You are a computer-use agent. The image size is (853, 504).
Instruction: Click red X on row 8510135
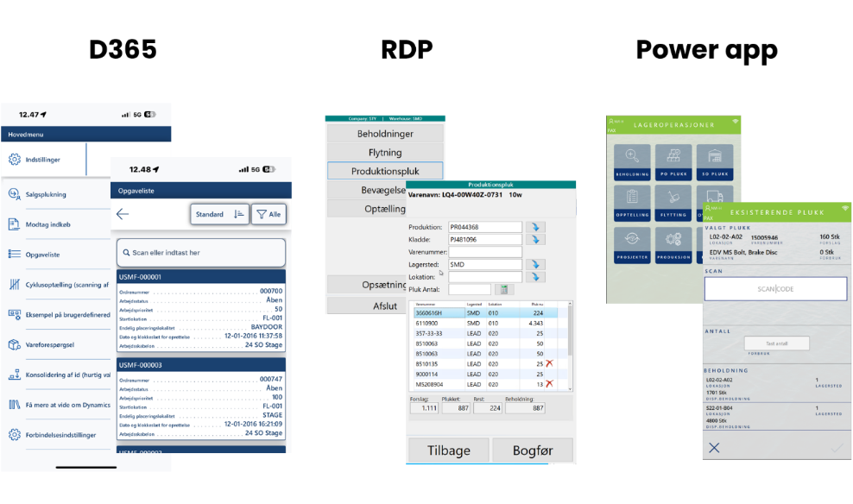[549, 363]
